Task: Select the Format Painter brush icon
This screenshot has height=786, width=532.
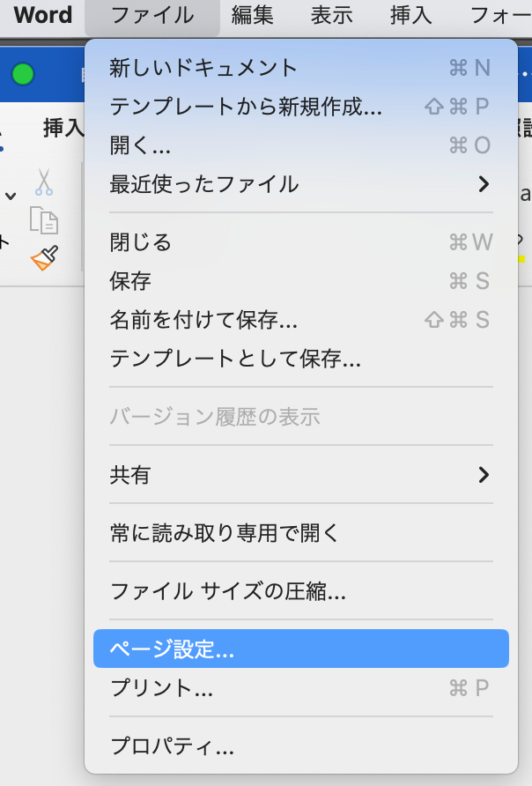Action: (x=43, y=257)
